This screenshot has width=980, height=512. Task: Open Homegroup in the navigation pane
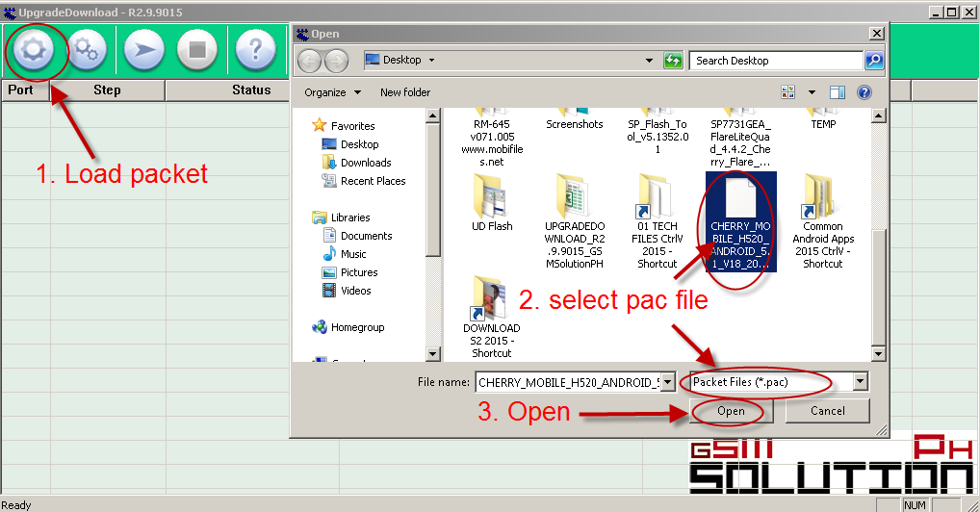click(348, 327)
